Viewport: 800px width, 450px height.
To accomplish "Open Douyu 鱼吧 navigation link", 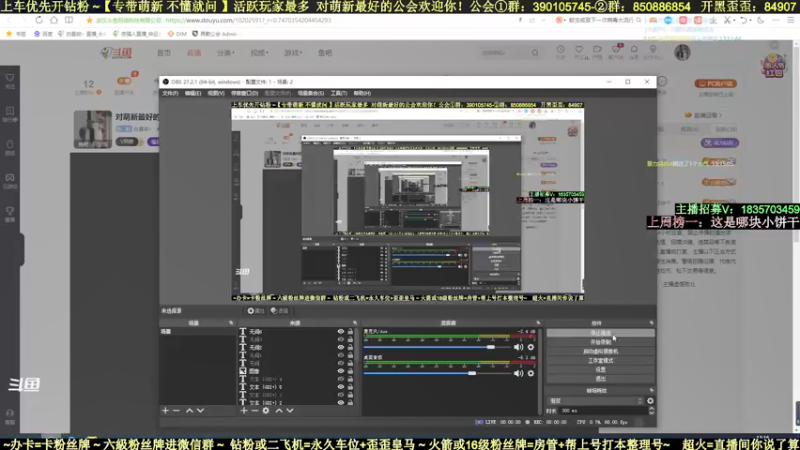I will 325,53.
